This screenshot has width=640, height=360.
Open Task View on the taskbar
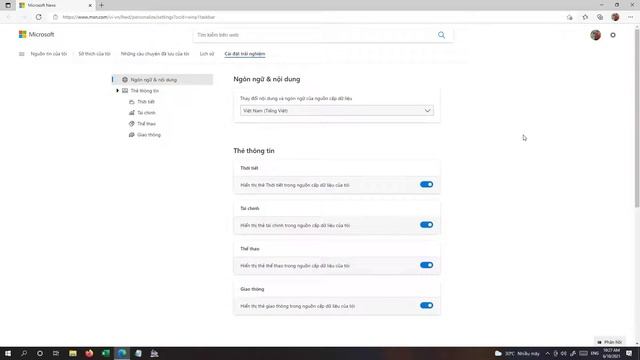pyautogui.click(x=56, y=353)
